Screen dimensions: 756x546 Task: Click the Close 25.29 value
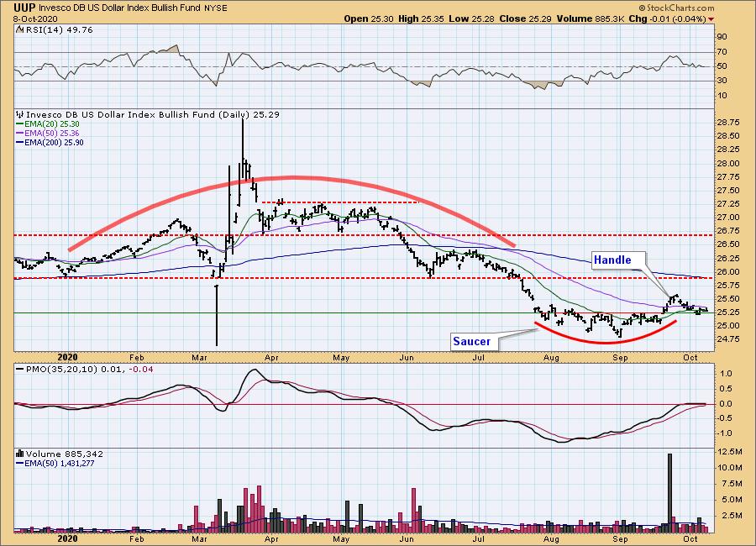tap(526, 18)
